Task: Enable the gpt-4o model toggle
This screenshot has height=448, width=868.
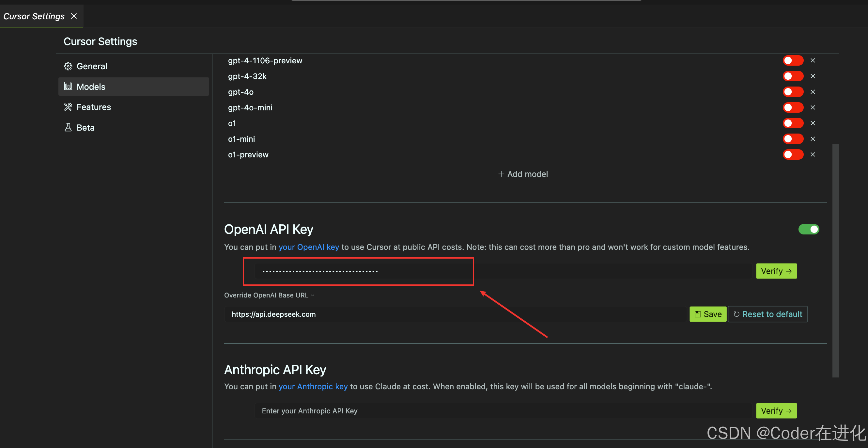Action: click(793, 92)
